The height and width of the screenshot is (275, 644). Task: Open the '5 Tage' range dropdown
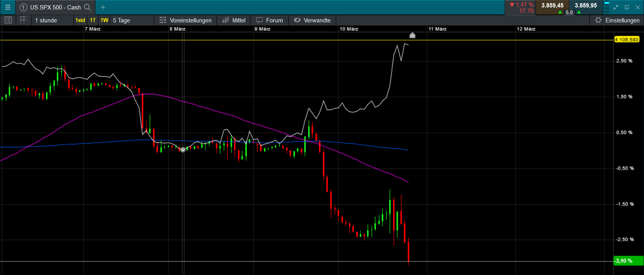coord(132,20)
